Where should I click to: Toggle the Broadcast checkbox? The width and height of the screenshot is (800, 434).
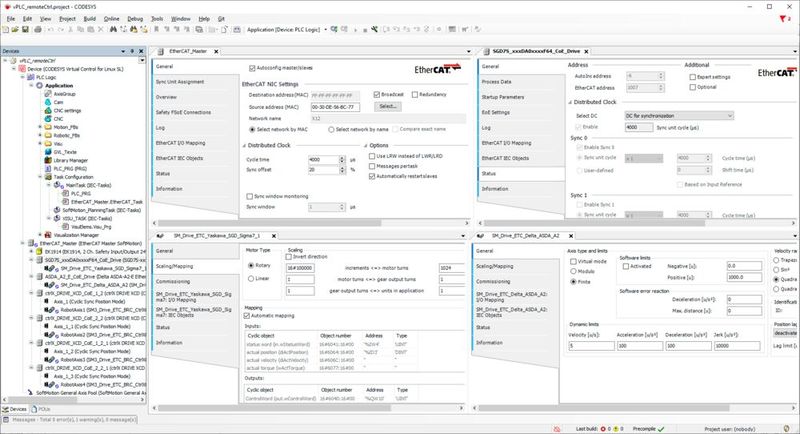coord(377,94)
